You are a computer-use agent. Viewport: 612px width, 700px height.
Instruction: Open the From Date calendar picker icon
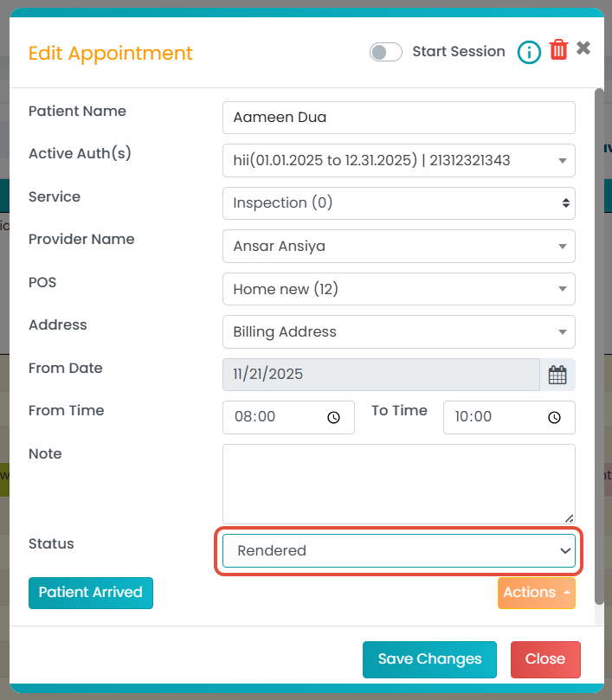(557, 375)
